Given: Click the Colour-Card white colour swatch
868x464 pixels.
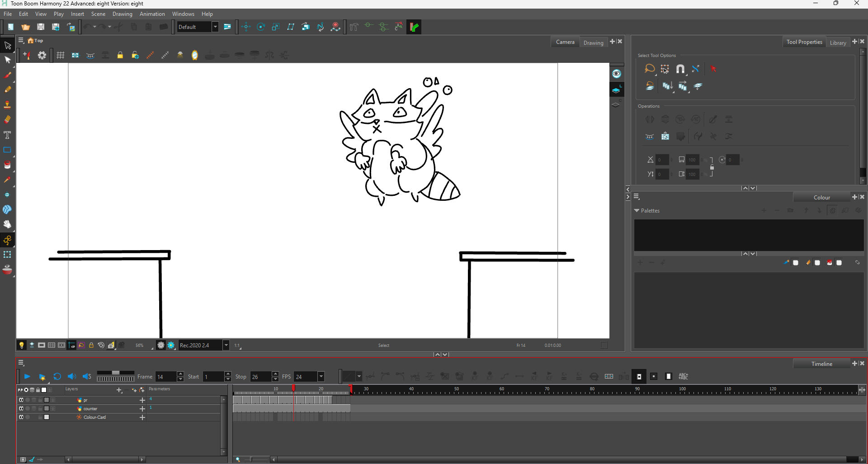Looking at the screenshot, I should (x=47, y=417).
